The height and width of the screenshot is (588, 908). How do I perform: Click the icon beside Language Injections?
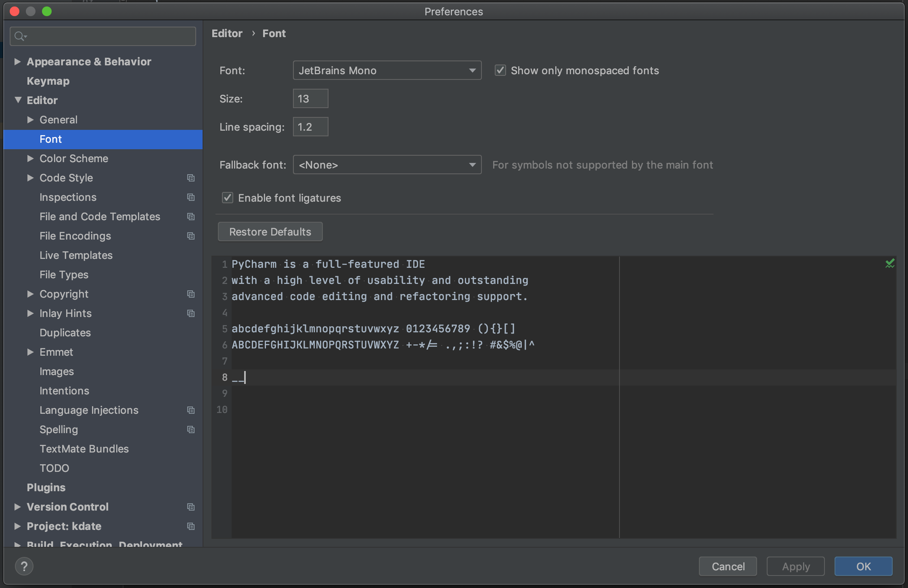[190, 410]
